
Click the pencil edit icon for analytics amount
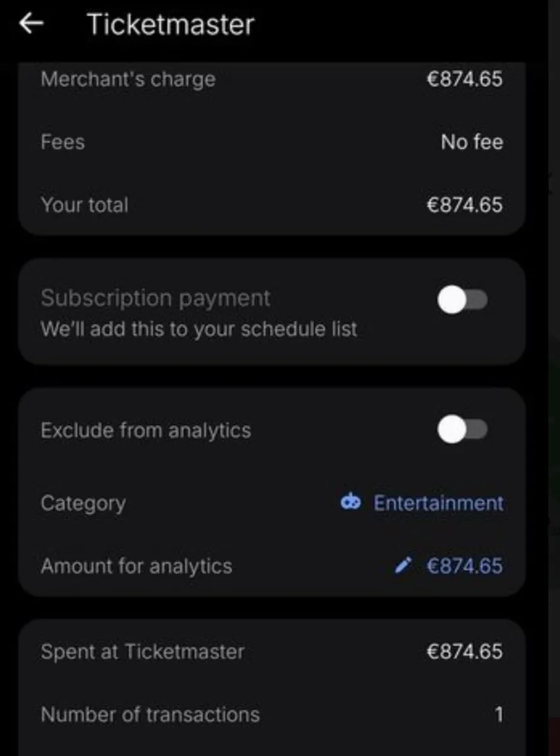coord(403,565)
